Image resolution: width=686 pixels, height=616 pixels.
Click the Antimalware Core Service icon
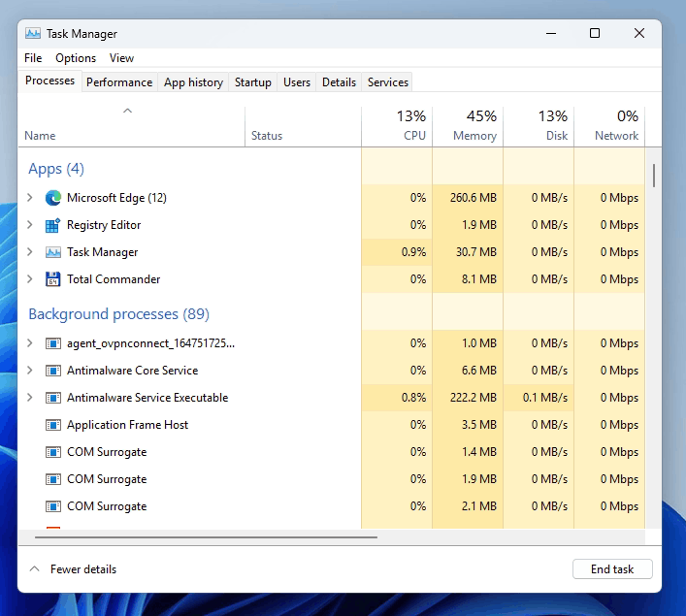[53, 371]
